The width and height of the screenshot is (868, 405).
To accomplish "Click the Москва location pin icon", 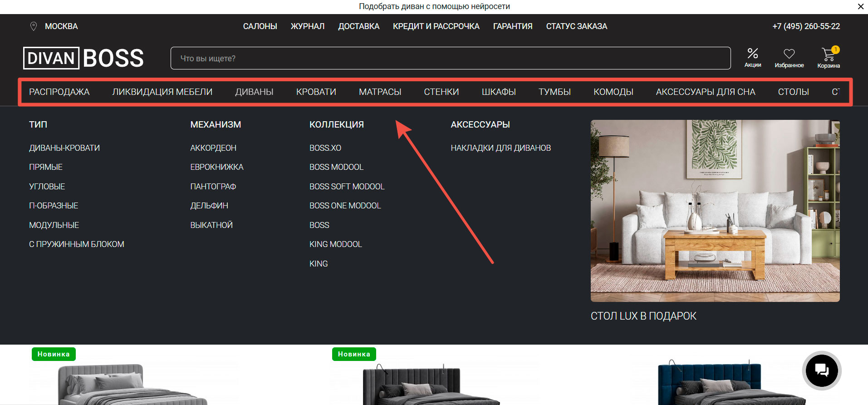I will click(x=33, y=26).
